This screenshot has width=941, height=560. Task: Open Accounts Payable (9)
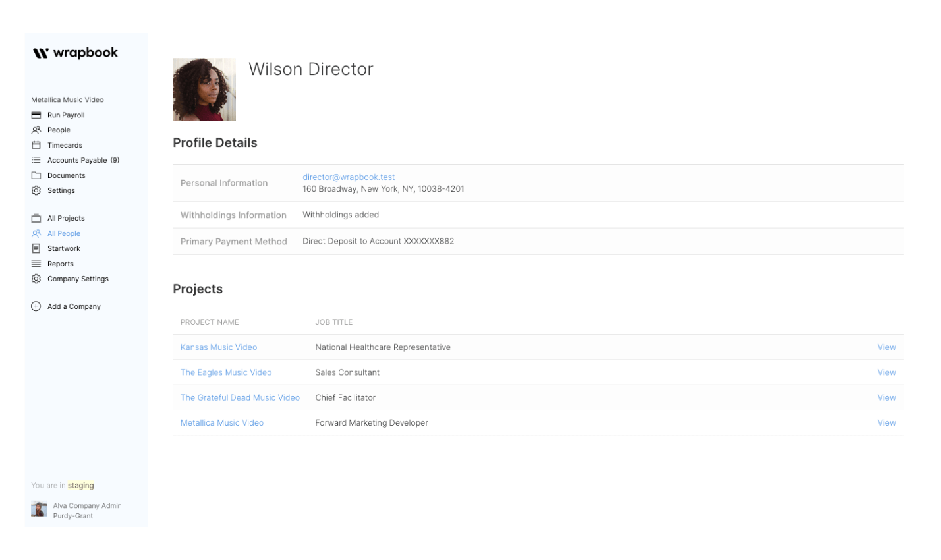click(83, 161)
